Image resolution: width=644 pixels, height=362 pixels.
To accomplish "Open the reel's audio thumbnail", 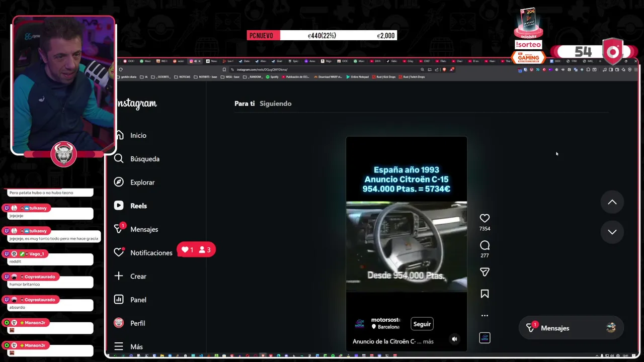I will pyautogui.click(x=485, y=338).
